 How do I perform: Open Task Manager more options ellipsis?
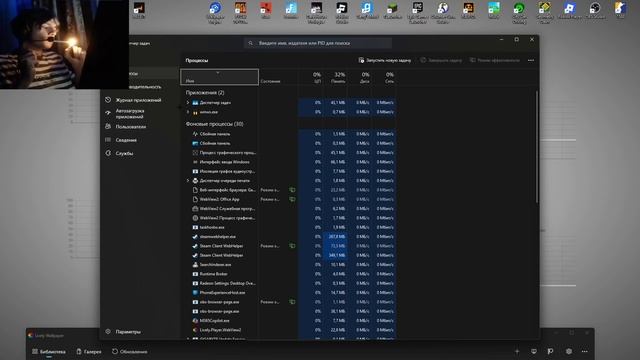tap(531, 60)
